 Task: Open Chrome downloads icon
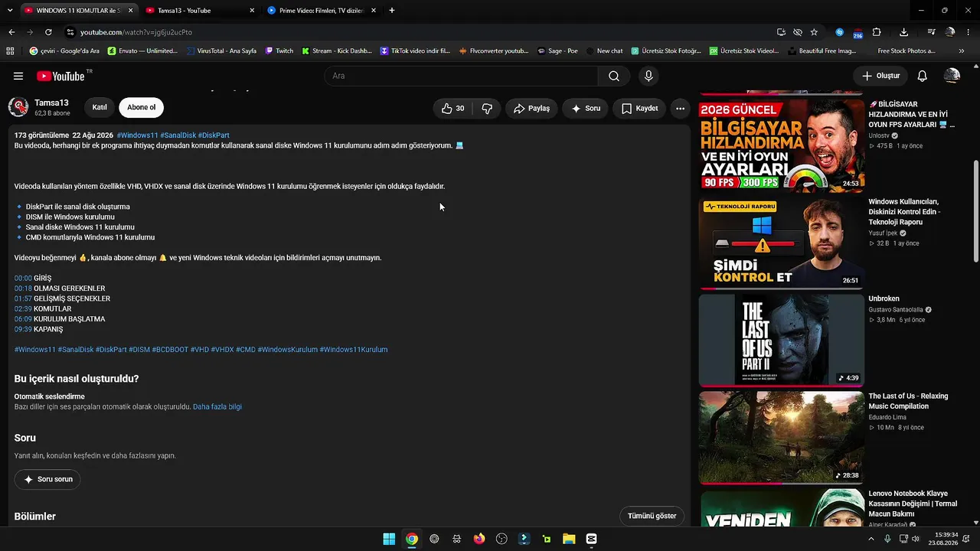coord(904,32)
